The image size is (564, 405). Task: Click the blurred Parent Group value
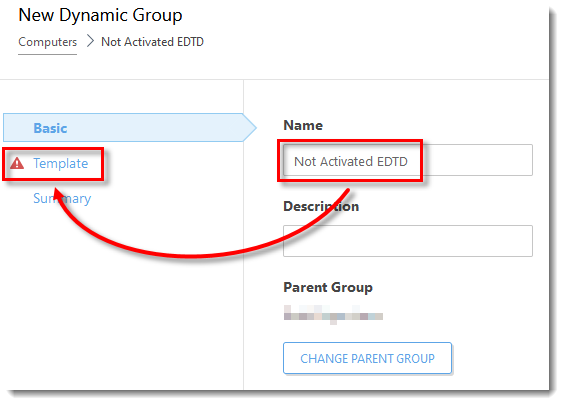pos(333,314)
